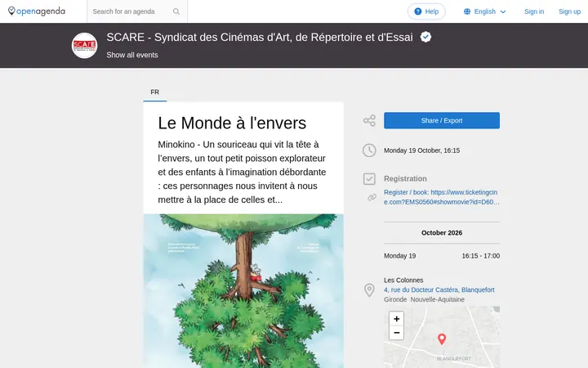The height and width of the screenshot is (368, 588).
Task: Expand the English language dropdown
Action: point(485,11)
